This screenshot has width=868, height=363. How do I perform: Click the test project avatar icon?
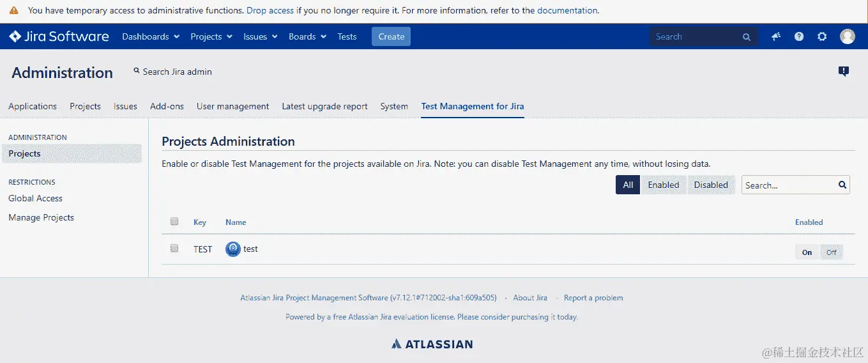coord(233,249)
